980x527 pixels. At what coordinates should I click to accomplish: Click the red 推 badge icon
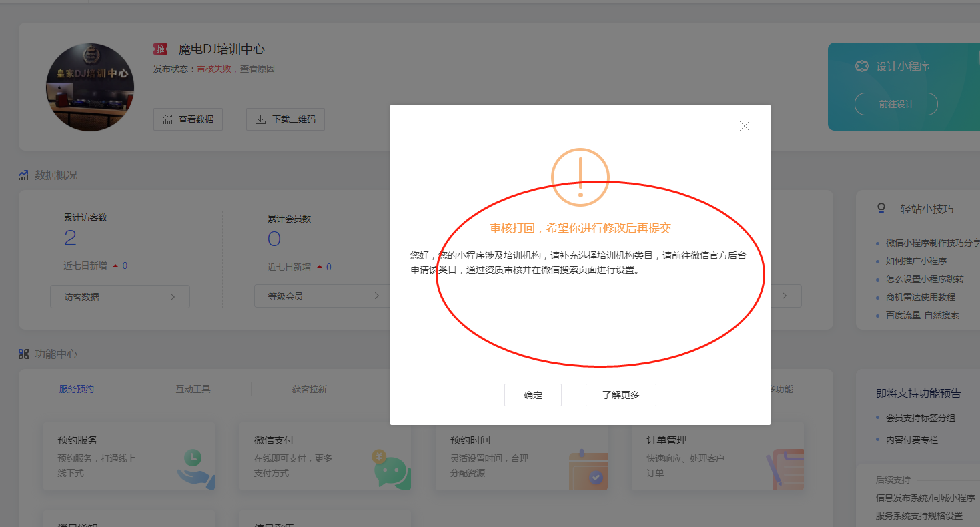pos(160,49)
